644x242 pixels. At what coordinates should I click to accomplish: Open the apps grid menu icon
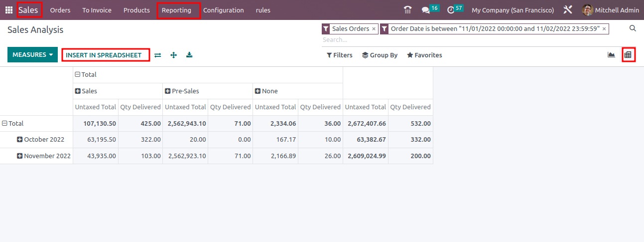tap(9, 10)
